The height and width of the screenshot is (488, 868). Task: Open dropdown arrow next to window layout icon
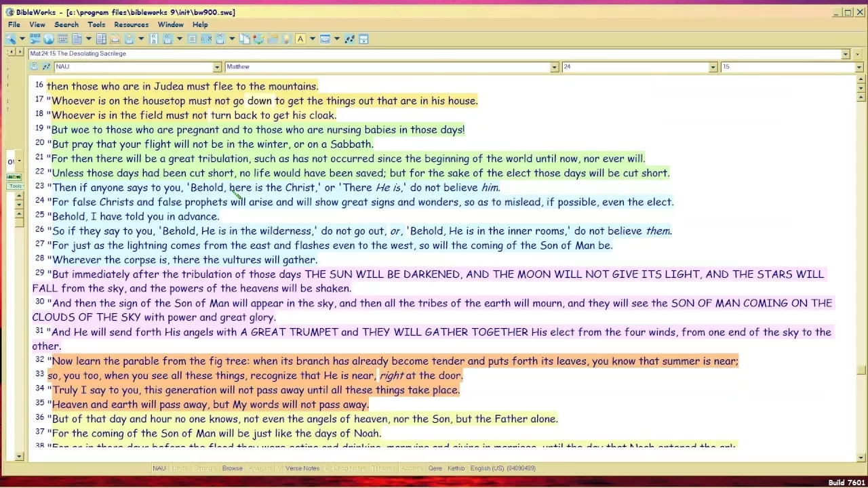(337, 39)
